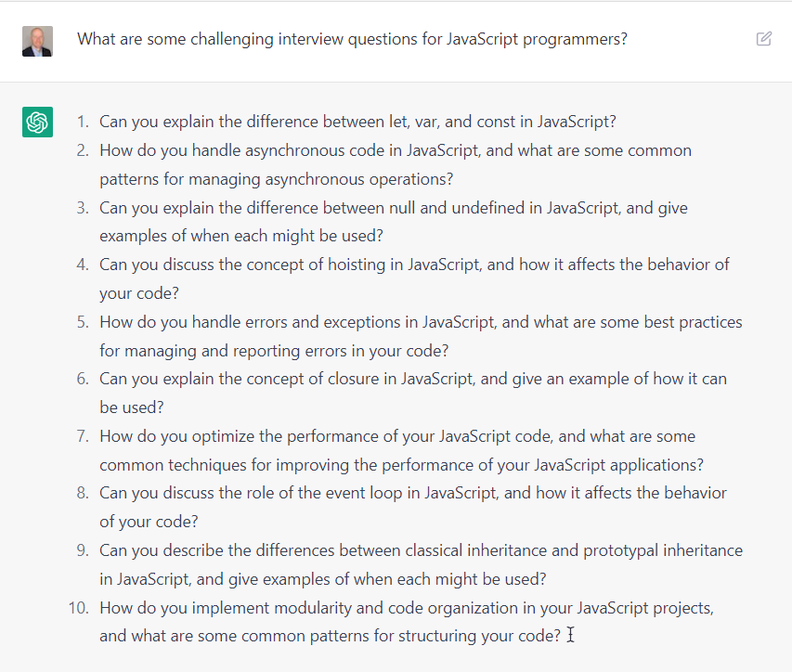792x672 pixels.
Task: Click the edit message pencil icon
Action: (x=764, y=39)
